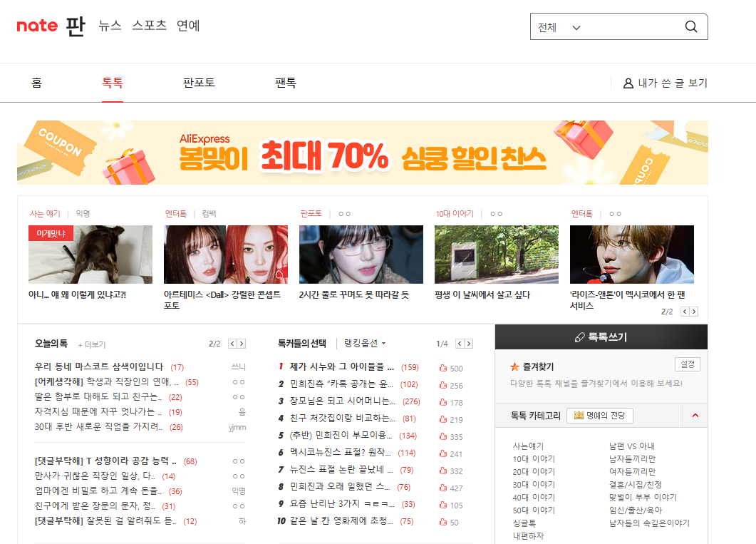
Task: Click the AliExpress coupon banner
Action: pyautogui.click(x=363, y=153)
